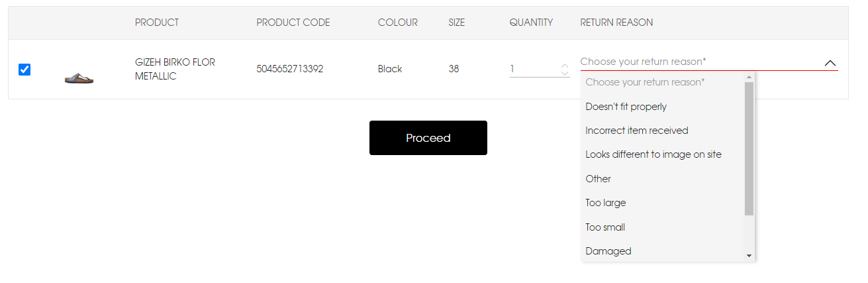Click the product code 5045652713392
The height and width of the screenshot is (283, 868).
pyautogui.click(x=290, y=69)
